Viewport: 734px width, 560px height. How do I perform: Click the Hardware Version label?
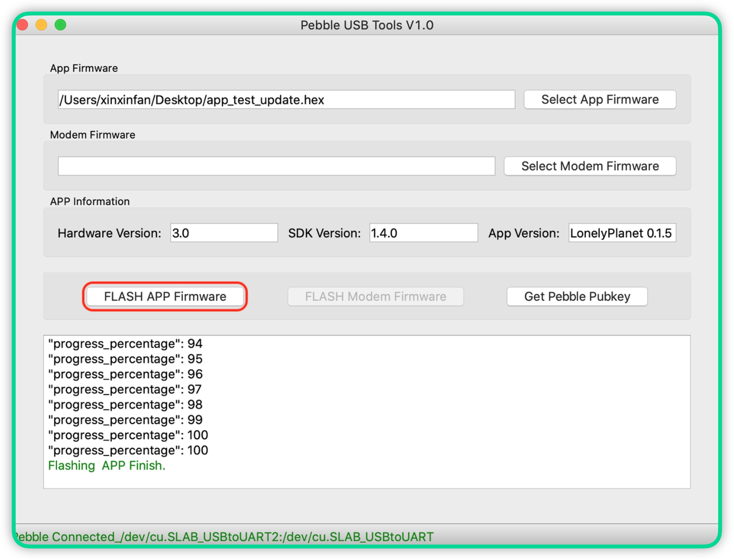click(x=109, y=233)
